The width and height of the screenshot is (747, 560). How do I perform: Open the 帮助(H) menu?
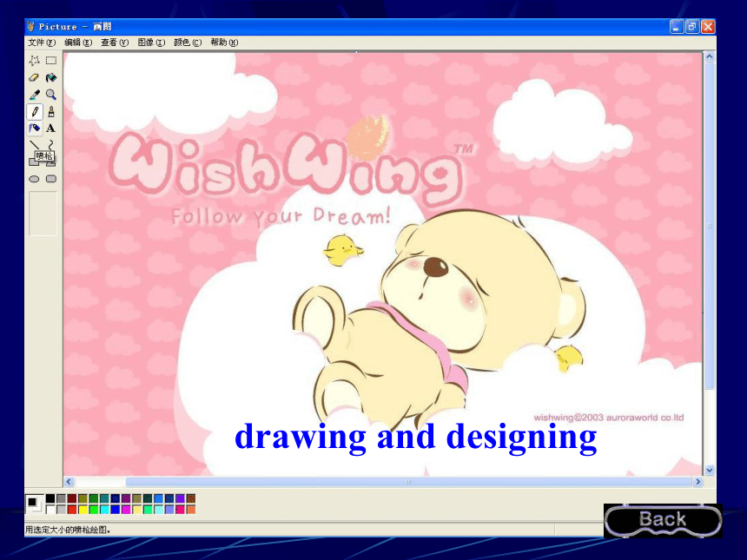(x=224, y=43)
